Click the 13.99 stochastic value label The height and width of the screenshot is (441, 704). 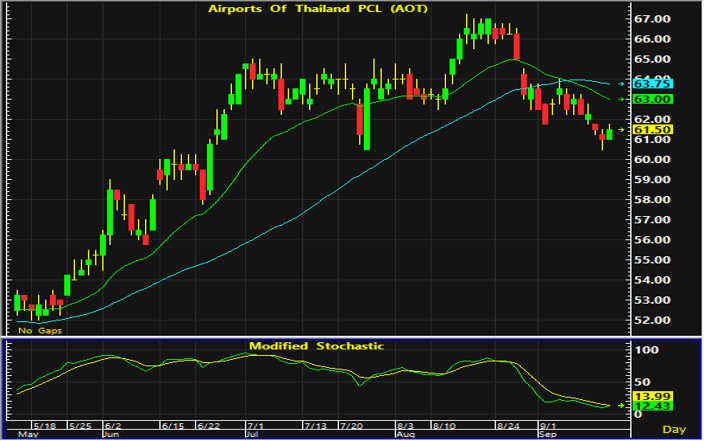click(652, 397)
